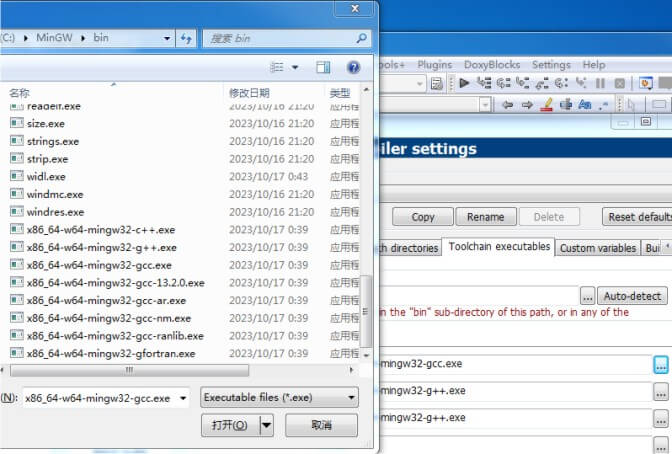Click the browse button for mingw32-gcc.exe field

[x=661, y=365]
